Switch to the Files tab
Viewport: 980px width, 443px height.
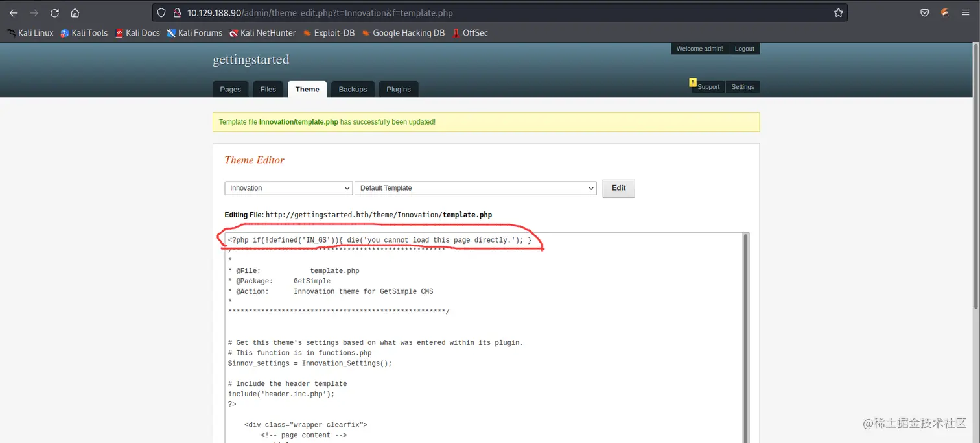[x=268, y=90]
